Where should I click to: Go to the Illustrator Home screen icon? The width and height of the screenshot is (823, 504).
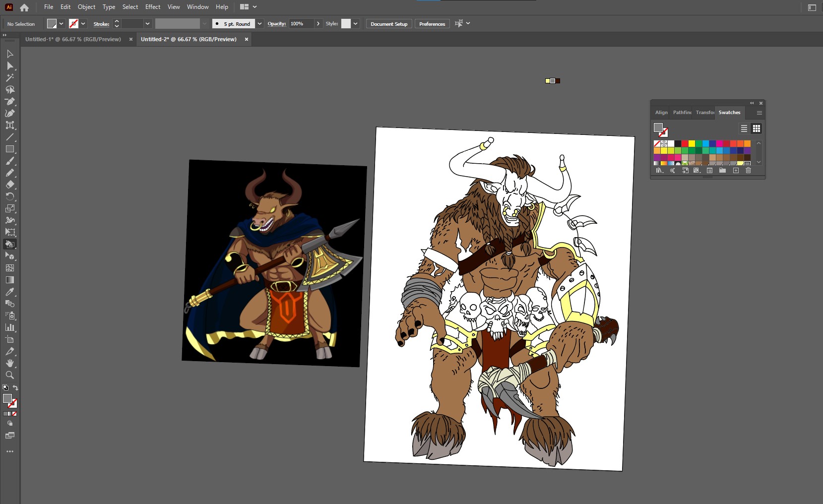(x=24, y=7)
